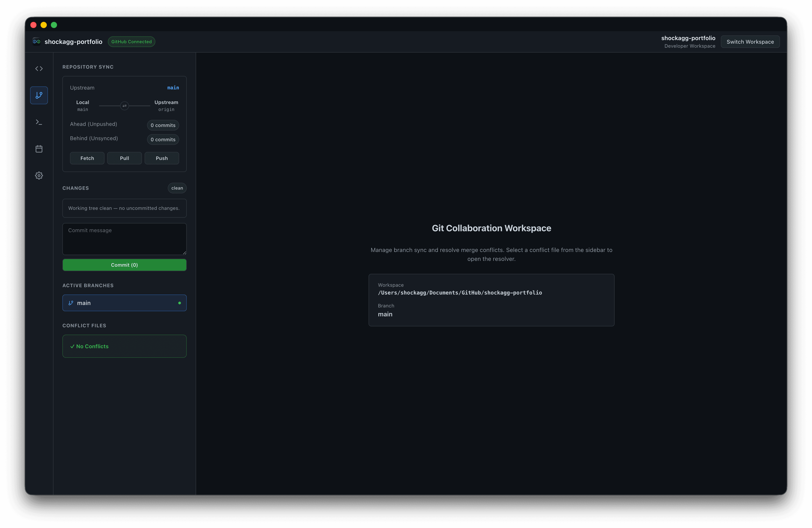
Task: Open the settings gear icon
Action: pyautogui.click(x=39, y=175)
